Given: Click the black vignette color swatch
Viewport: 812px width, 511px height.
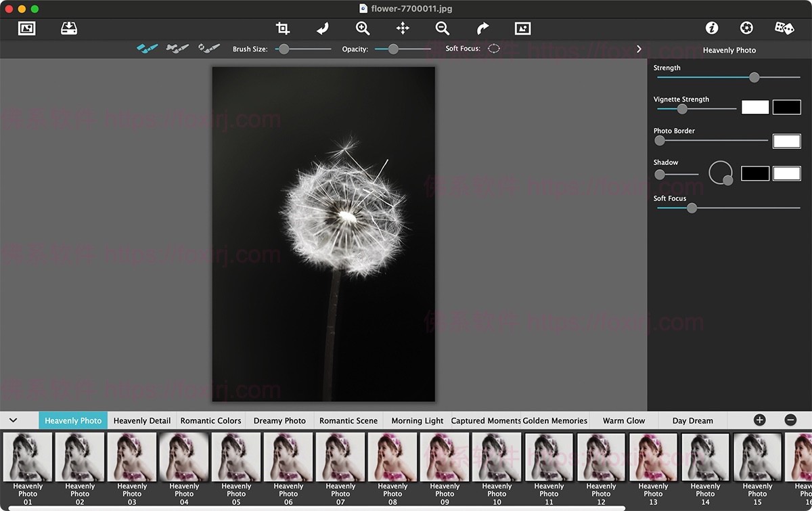Looking at the screenshot, I should (x=788, y=107).
